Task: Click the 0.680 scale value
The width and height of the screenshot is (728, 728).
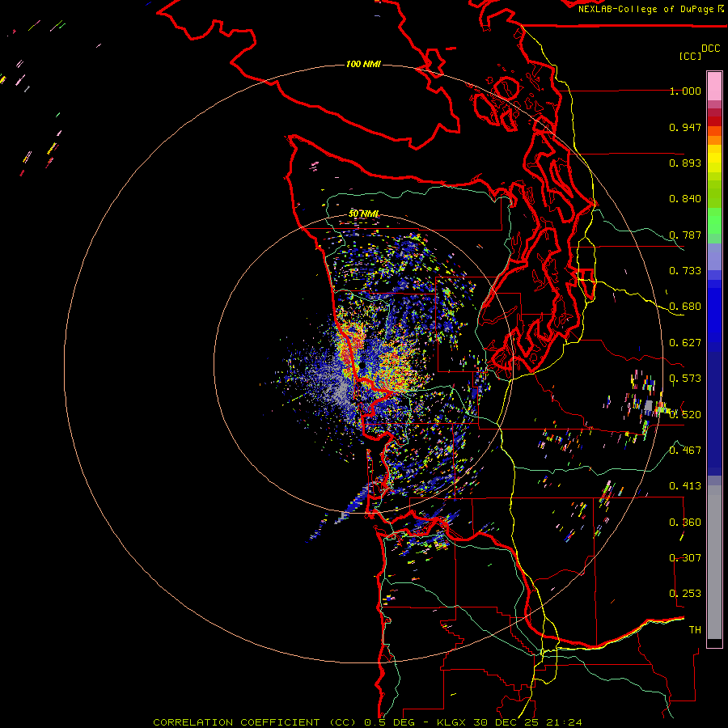Action: (x=685, y=307)
